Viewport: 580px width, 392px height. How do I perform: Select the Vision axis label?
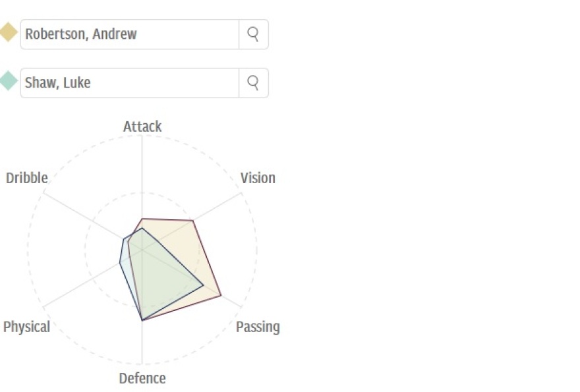pos(258,178)
